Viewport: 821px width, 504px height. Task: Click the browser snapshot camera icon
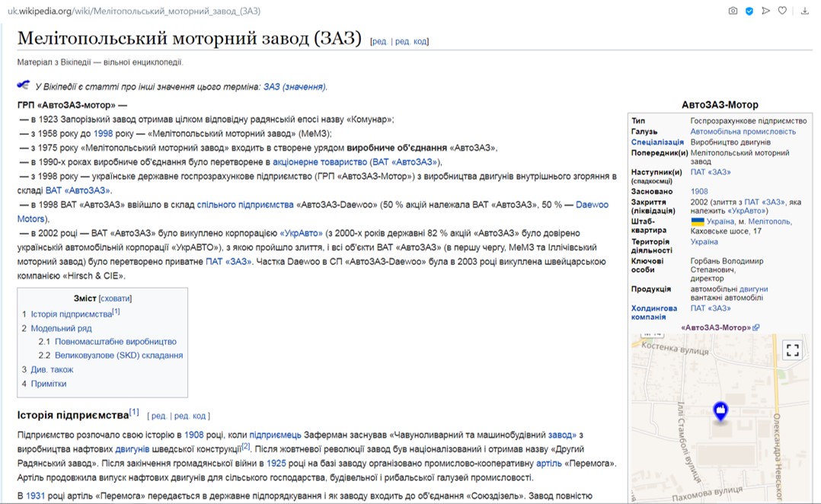pos(733,11)
